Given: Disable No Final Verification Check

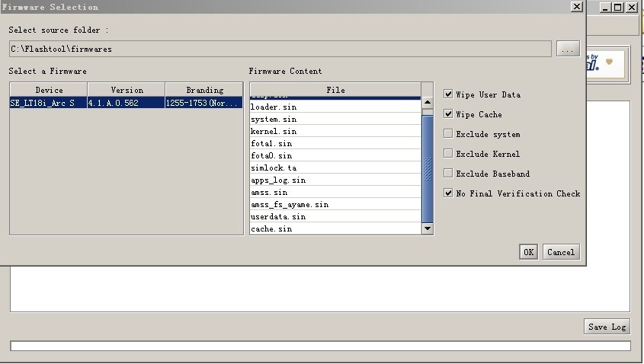Looking at the screenshot, I should (x=449, y=193).
